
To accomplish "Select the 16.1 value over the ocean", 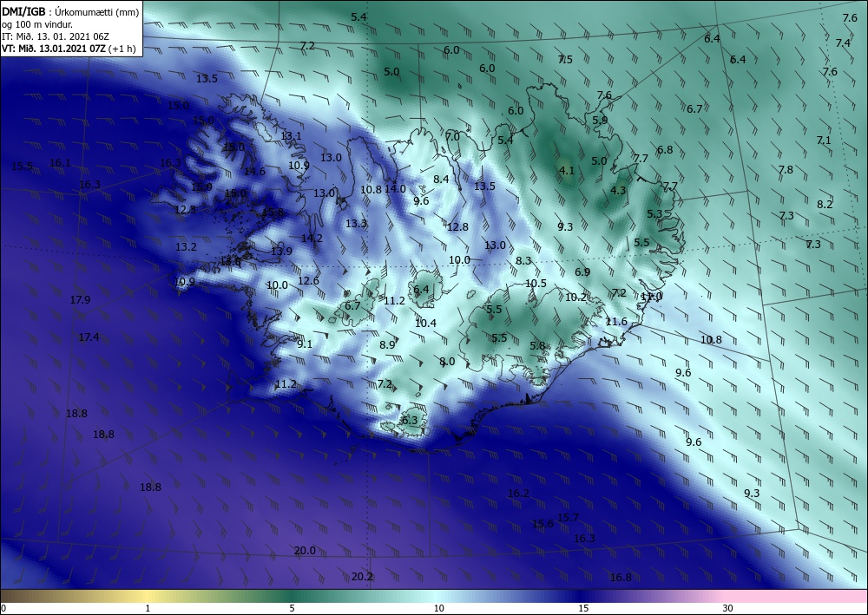I will (60, 163).
